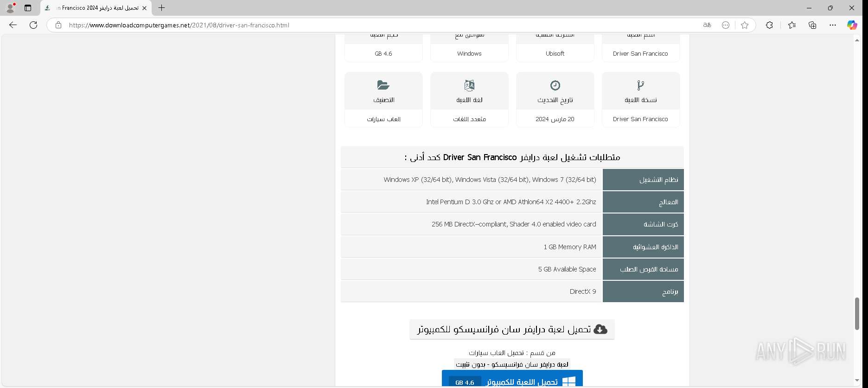Click the scrollbar up arrow
The height and width of the screenshot is (388, 868).
pyautogui.click(x=857, y=40)
